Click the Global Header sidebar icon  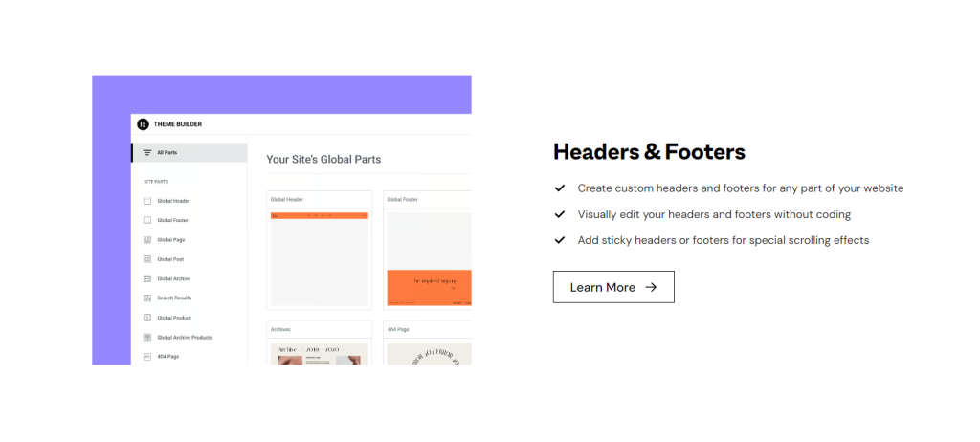(x=147, y=201)
